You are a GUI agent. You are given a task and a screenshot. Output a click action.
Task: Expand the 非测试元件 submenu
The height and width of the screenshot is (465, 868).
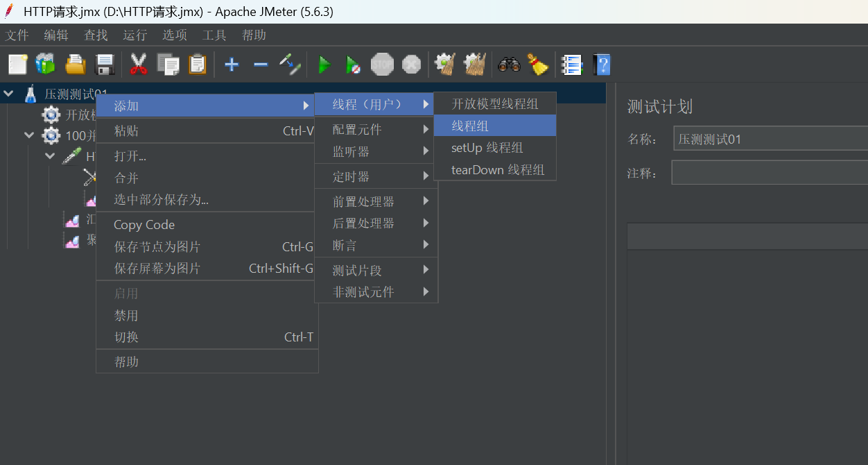[376, 292]
